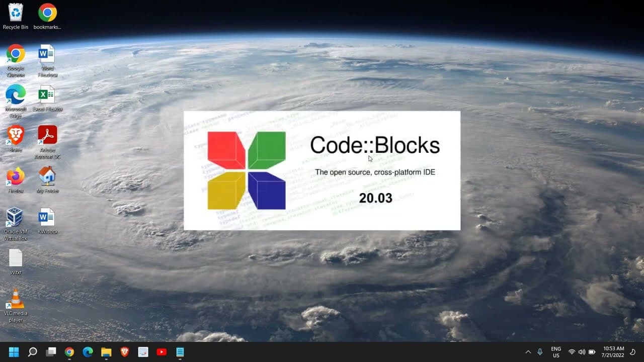Switch to the blue notepad taskbar app
Image resolution: width=644 pixels, height=362 pixels.
pos(180,352)
